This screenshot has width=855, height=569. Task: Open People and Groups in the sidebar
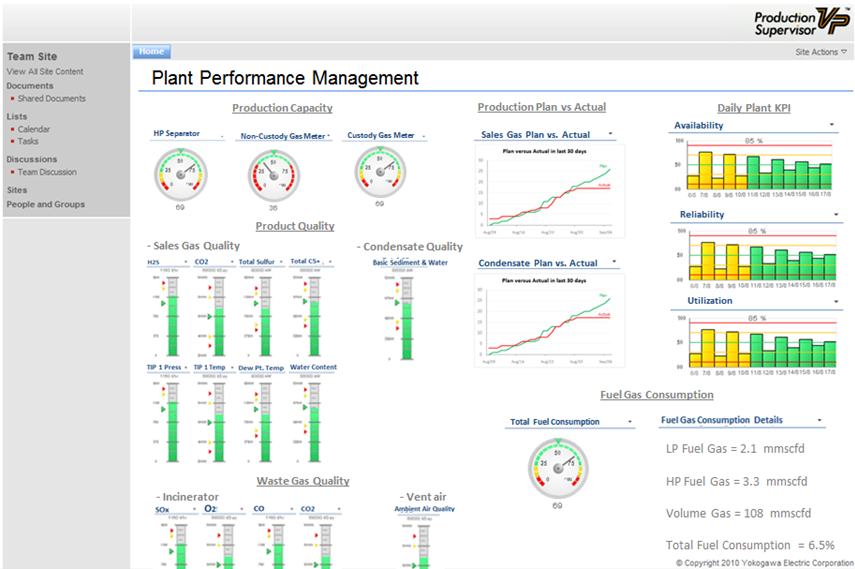[46, 204]
